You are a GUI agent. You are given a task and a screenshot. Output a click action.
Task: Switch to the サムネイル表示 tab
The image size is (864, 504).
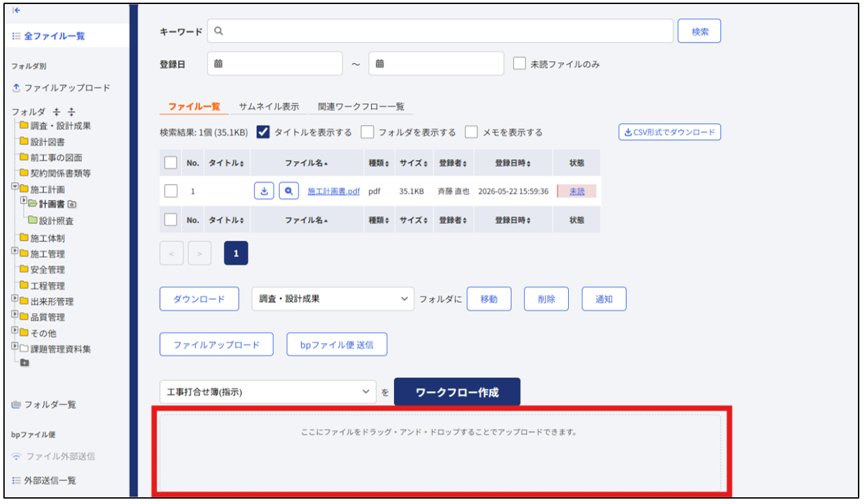point(269,107)
